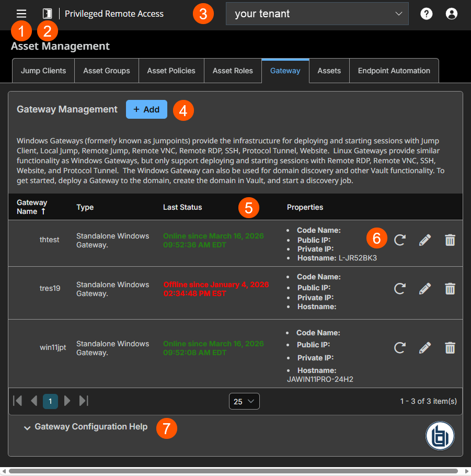This screenshot has width=471, height=476.
Task: Click the Properties column header
Action: (305, 207)
